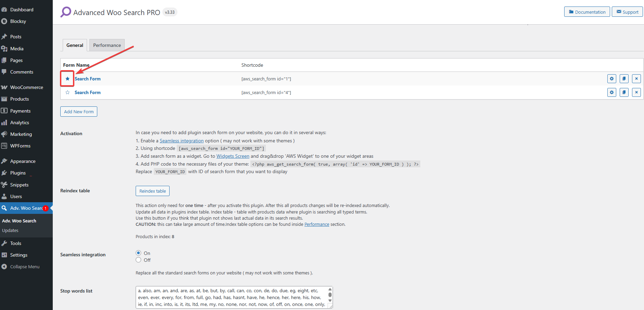Viewport: 644px width, 310px height.
Task: Collapse the WordPress admin menu
Action: (25, 267)
